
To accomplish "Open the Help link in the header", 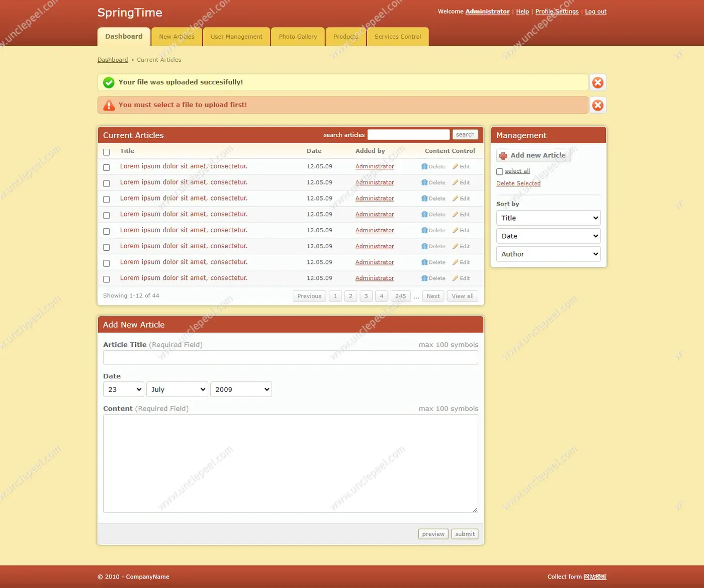I will click(x=522, y=12).
